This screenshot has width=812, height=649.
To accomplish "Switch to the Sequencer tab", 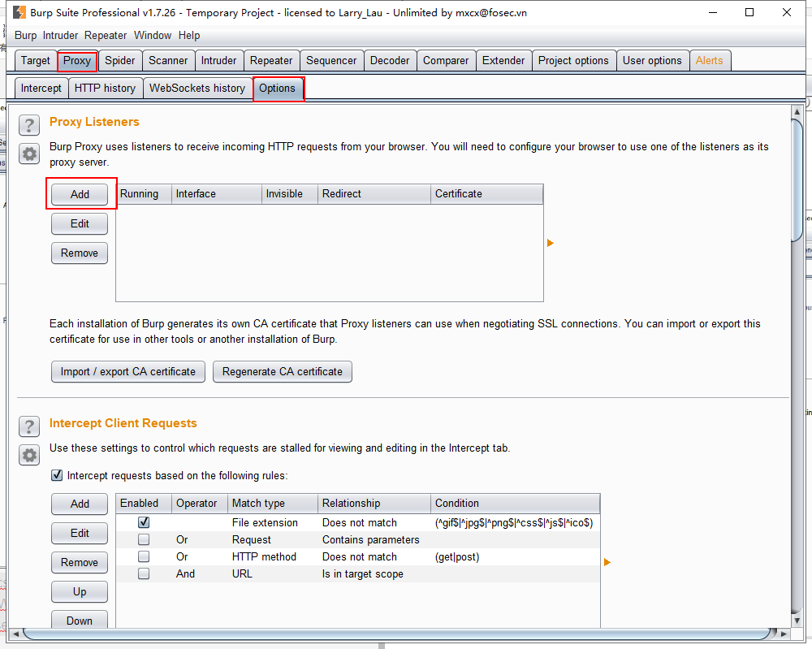I will coord(331,61).
